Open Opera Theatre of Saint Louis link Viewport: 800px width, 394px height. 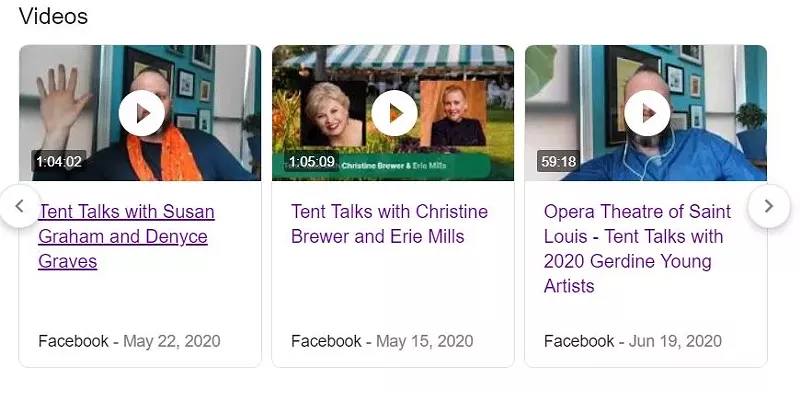pyautogui.click(x=637, y=249)
